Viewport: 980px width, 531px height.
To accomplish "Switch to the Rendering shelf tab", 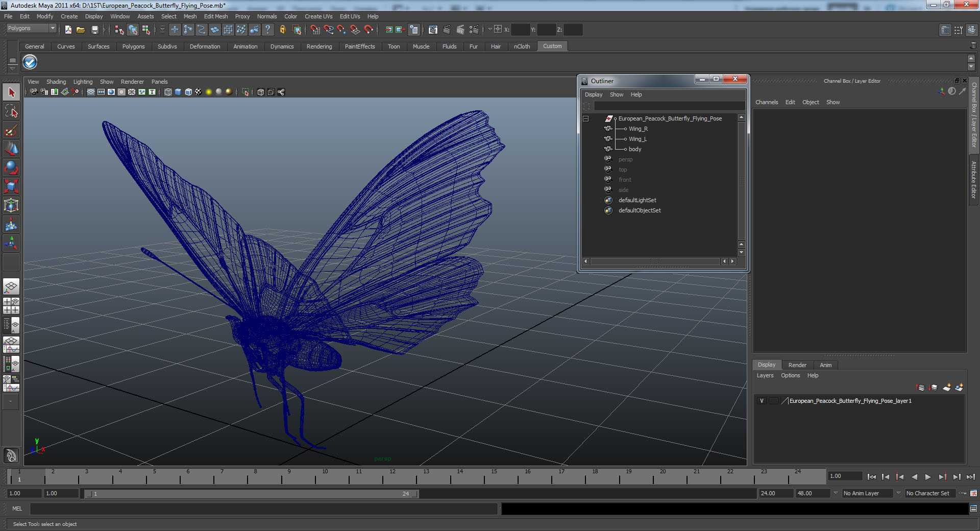I will coord(319,46).
